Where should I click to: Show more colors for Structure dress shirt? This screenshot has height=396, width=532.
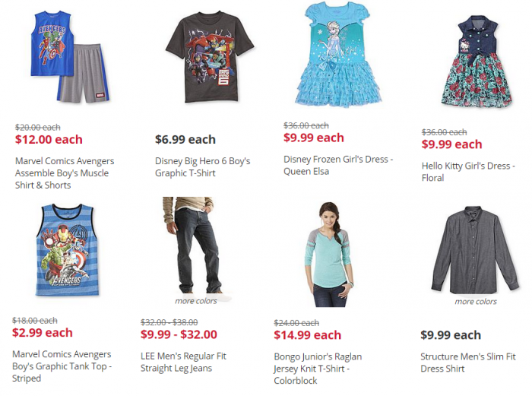coord(476,301)
